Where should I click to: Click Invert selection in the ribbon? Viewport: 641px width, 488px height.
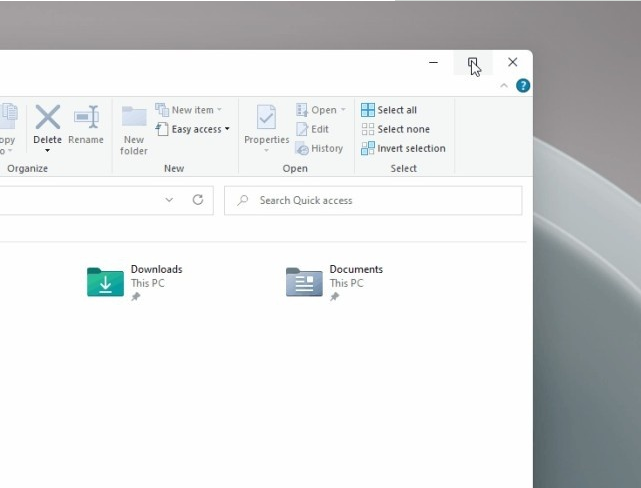click(403, 148)
